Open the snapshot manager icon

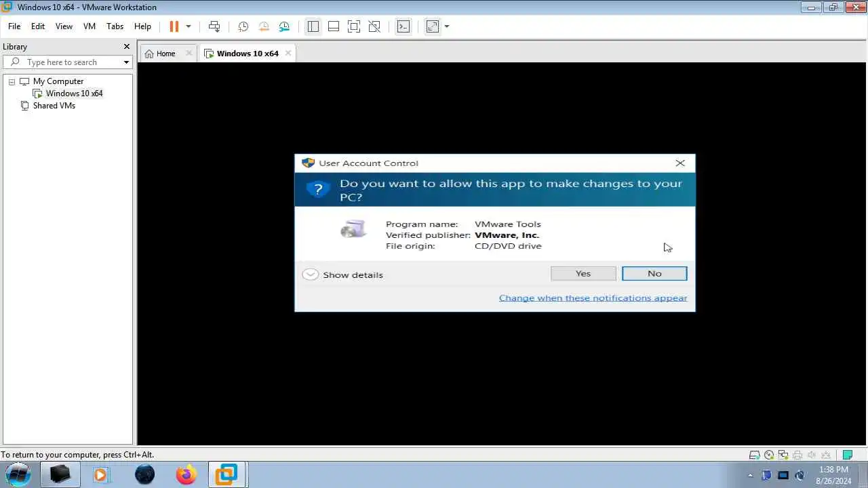pos(284,26)
